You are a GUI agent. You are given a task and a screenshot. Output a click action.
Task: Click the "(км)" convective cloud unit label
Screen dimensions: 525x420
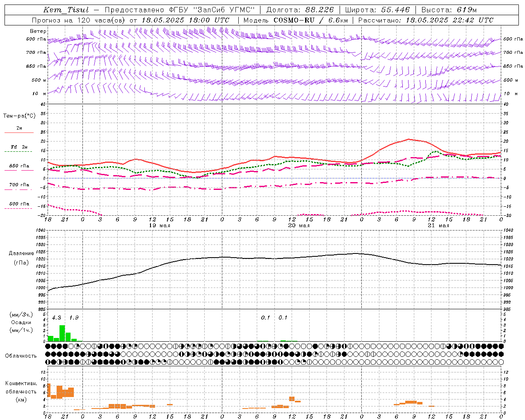pyautogui.click(x=22, y=399)
